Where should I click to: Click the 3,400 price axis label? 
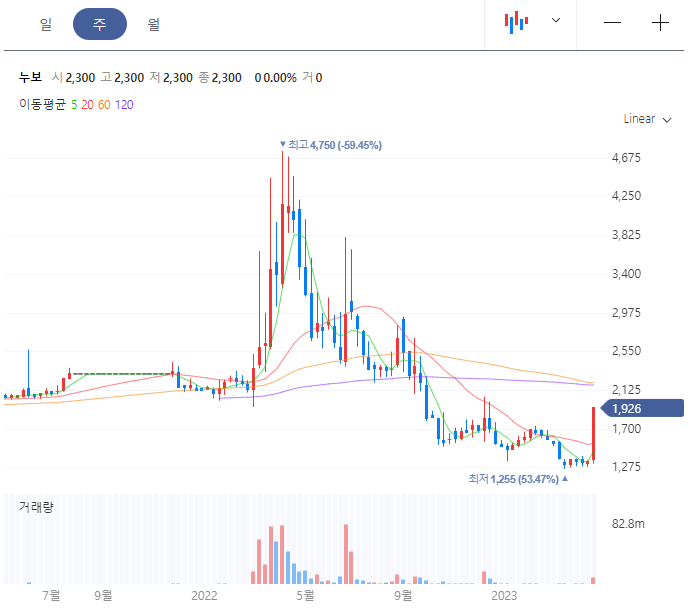(626, 274)
